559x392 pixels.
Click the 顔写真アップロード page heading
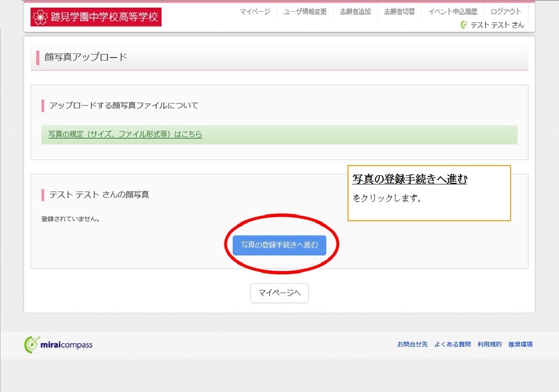pyautogui.click(x=86, y=57)
